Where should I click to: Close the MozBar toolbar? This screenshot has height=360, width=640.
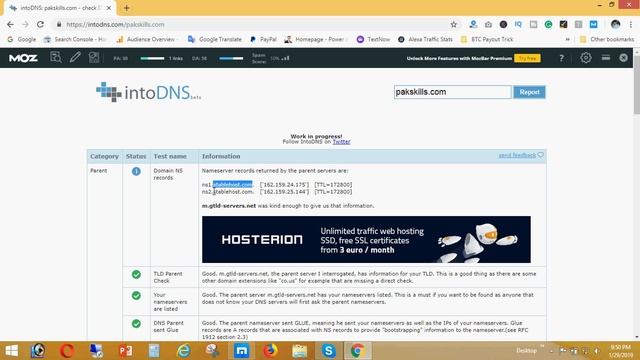623,58
